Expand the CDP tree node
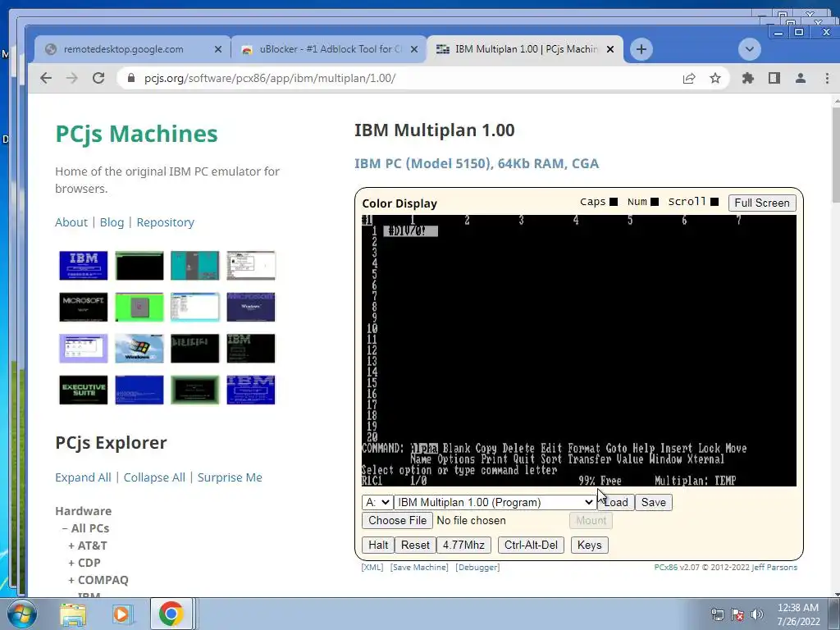 (84, 563)
